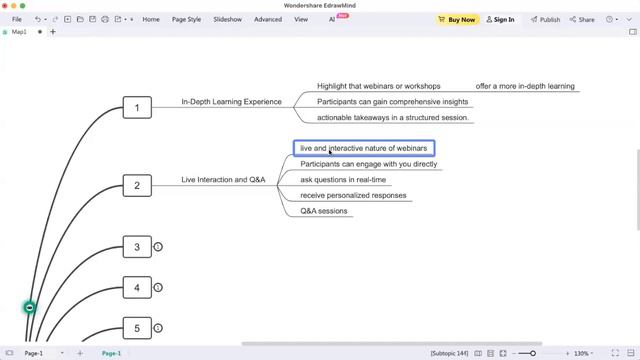
Task: Select topic node 4
Action: click(137, 288)
